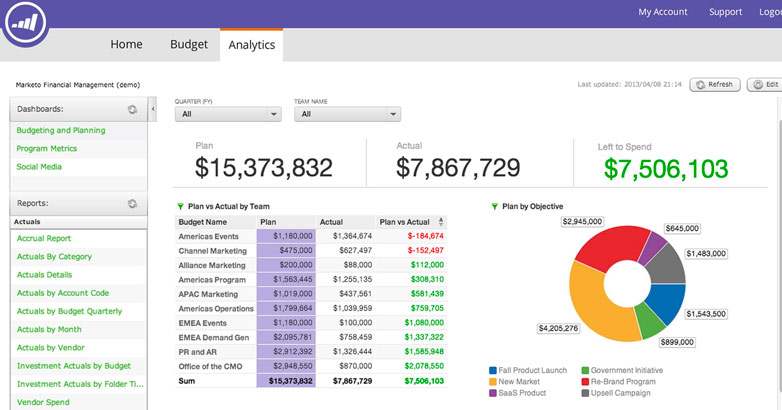Click the filter icon beside Plan by Objective
This screenshot has width=782, height=410.
[x=494, y=206]
